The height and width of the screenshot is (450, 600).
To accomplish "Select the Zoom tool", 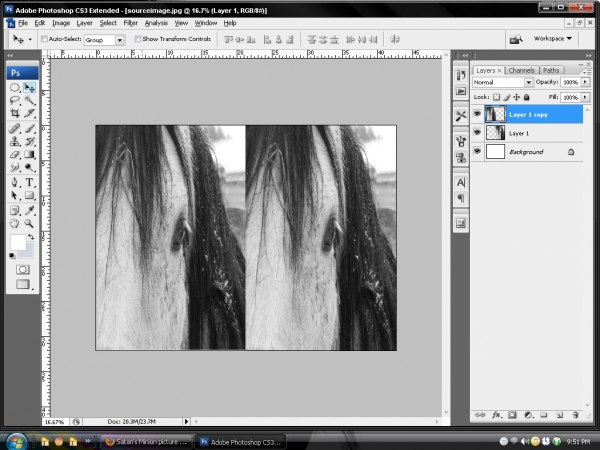I will click(x=29, y=223).
